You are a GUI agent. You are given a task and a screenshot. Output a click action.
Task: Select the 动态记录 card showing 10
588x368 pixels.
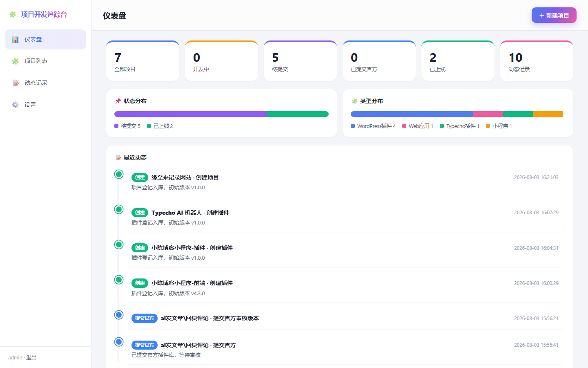(537, 61)
